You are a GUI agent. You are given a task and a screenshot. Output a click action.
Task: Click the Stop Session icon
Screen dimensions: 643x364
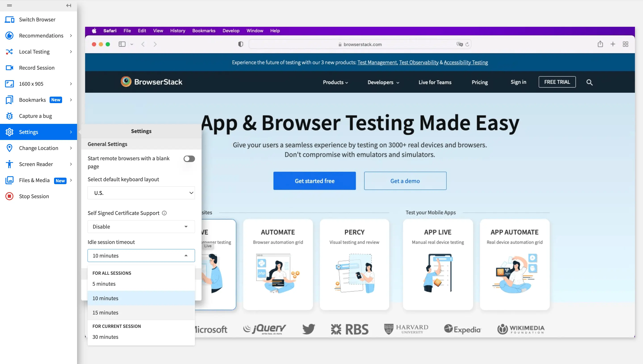point(10,196)
